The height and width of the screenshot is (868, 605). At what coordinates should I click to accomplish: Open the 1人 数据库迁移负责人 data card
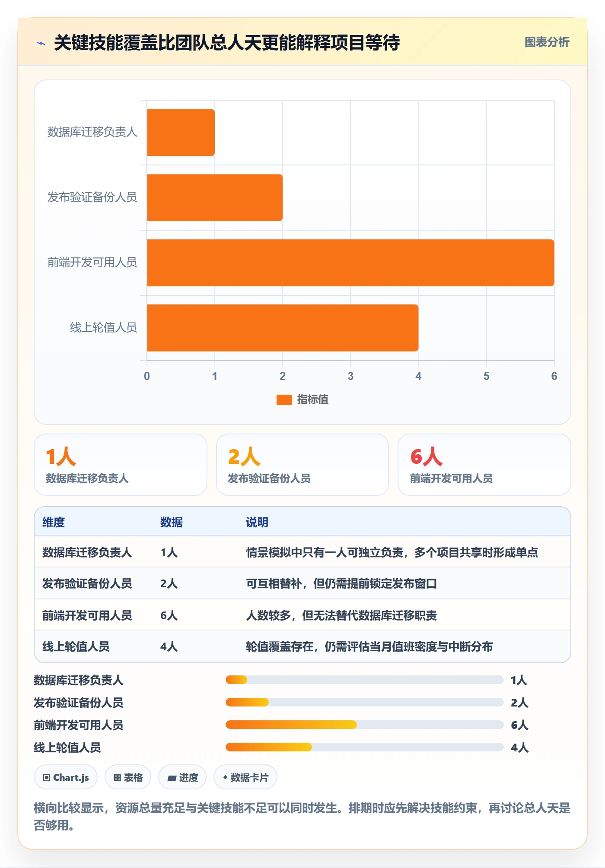[121, 465]
